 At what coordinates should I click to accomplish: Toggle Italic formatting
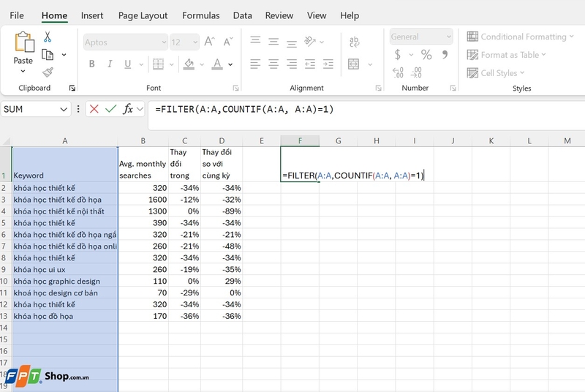coord(110,64)
